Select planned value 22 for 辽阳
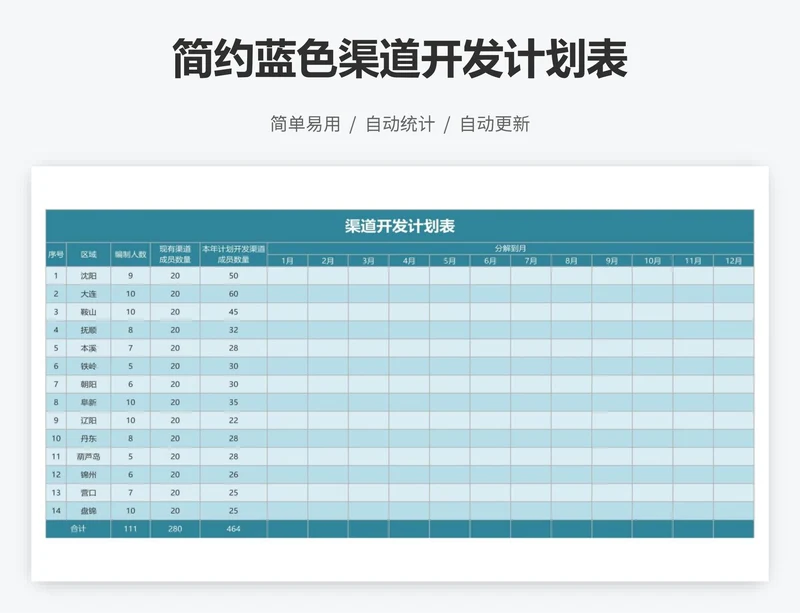 coord(233,421)
